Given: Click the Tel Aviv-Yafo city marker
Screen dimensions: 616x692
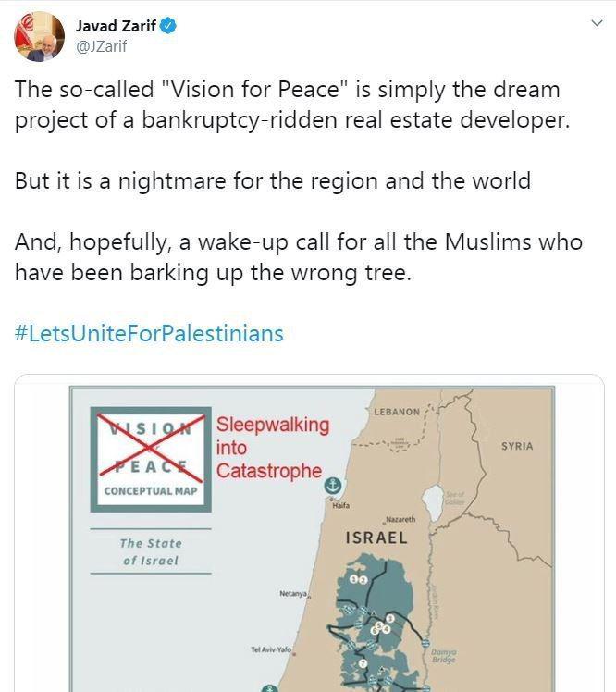Looking at the screenshot, I should tap(272, 649).
